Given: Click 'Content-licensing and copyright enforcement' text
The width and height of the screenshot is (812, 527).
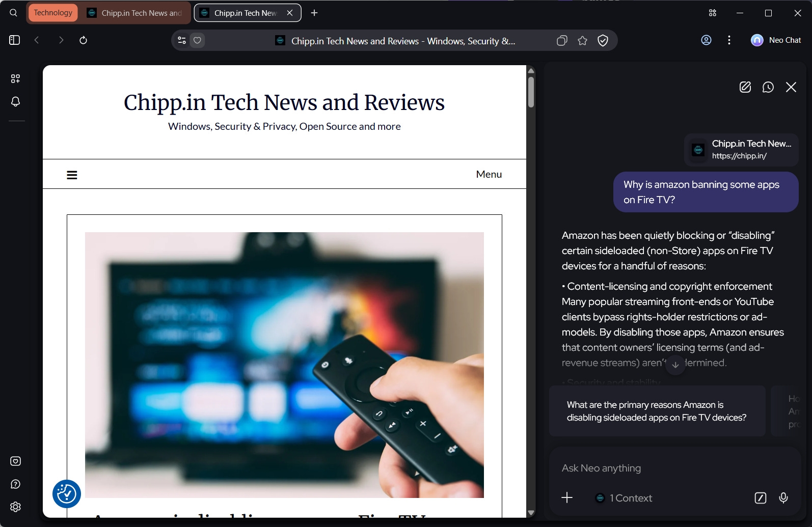Looking at the screenshot, I should 669,286.
